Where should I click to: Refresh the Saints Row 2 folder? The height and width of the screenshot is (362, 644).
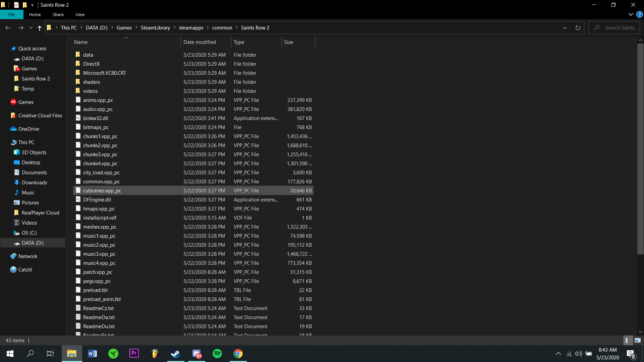(x=578, y=28)
